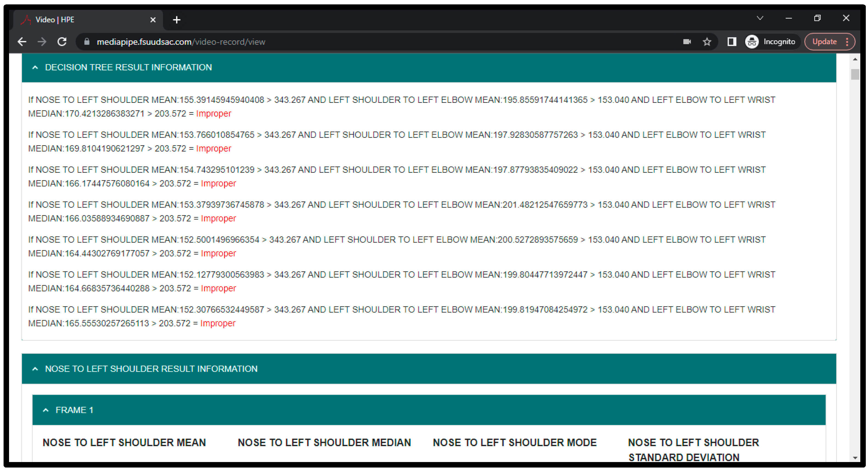
Task: Open the new tab plus button
Action: (x=177, y=20)
